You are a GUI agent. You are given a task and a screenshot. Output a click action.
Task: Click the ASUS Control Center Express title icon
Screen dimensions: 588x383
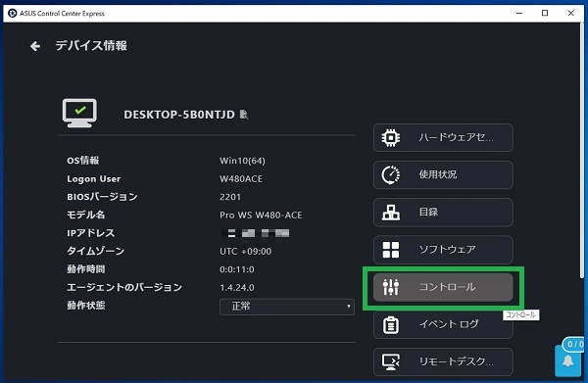(x=13, y=13)
